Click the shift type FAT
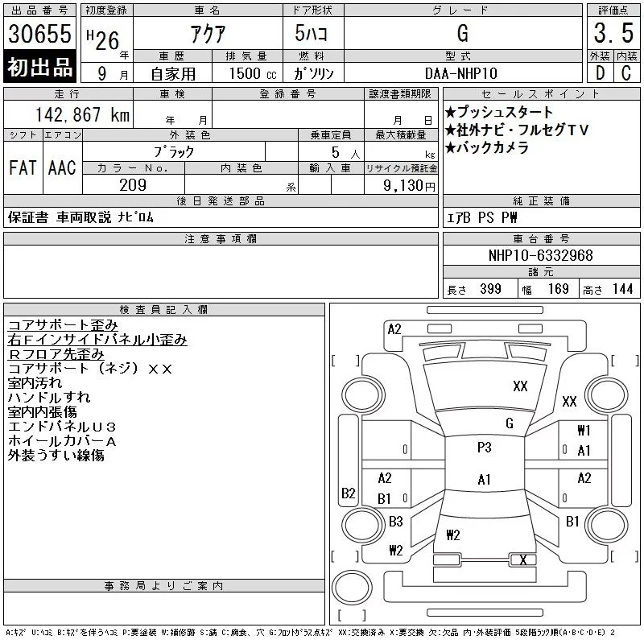 point(23,167)
